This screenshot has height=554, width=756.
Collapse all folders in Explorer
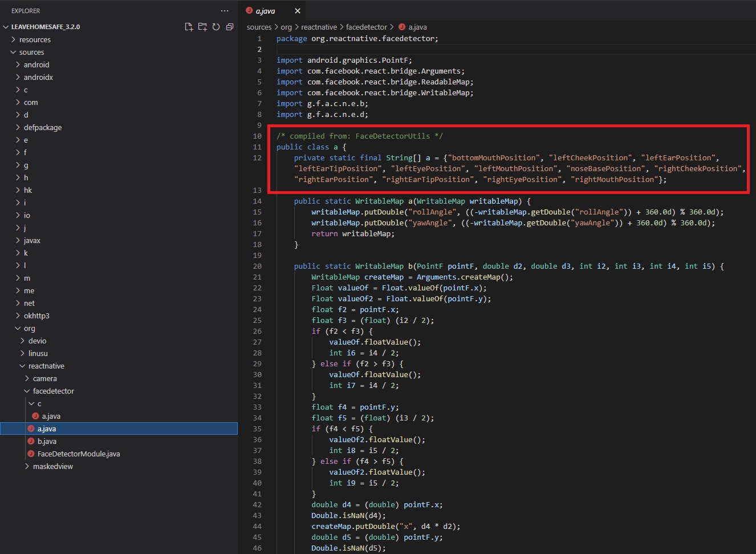tap(230, 27)
